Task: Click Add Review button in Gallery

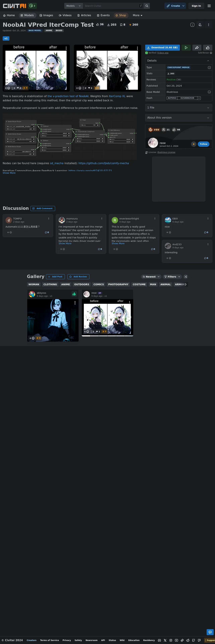Action: 78,277
